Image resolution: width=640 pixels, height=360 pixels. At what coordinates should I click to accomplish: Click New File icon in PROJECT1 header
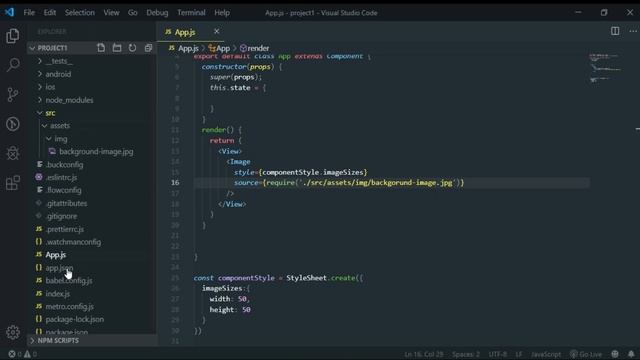(101, 48)
